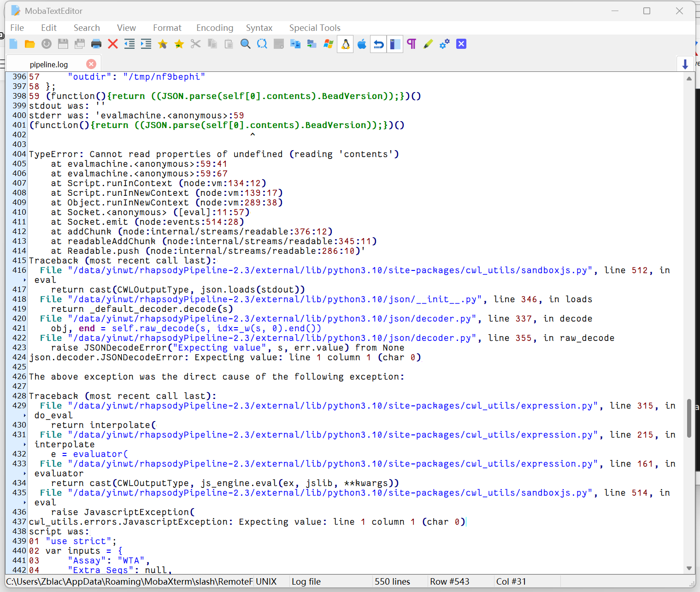Screen dimensions: 700x592
Task: Click "return interpolate(" on line 430
Action: pos(103,425)
